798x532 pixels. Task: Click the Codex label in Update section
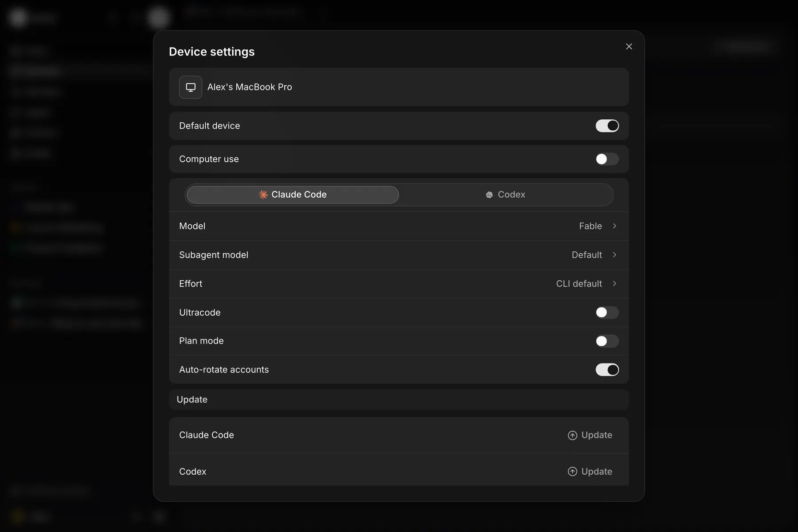pyautogui.click(x=193, y=472)
